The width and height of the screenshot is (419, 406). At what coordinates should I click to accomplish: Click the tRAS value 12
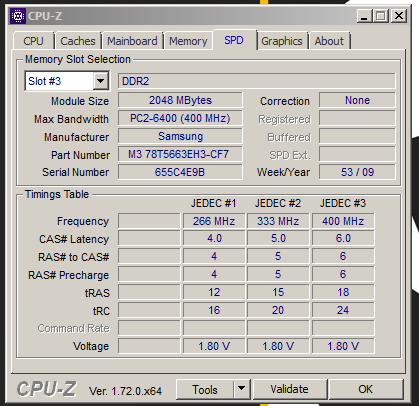pos(214,292)
